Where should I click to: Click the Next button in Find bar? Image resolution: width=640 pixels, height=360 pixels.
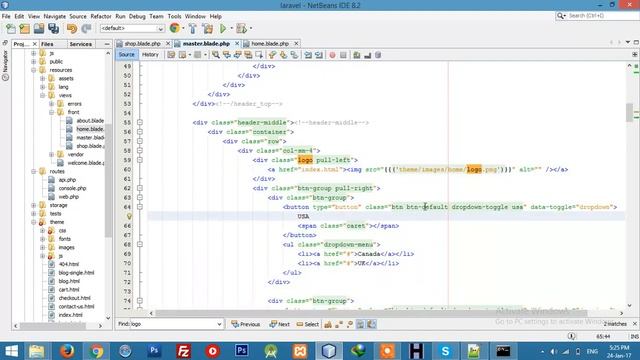pos(280,324)
